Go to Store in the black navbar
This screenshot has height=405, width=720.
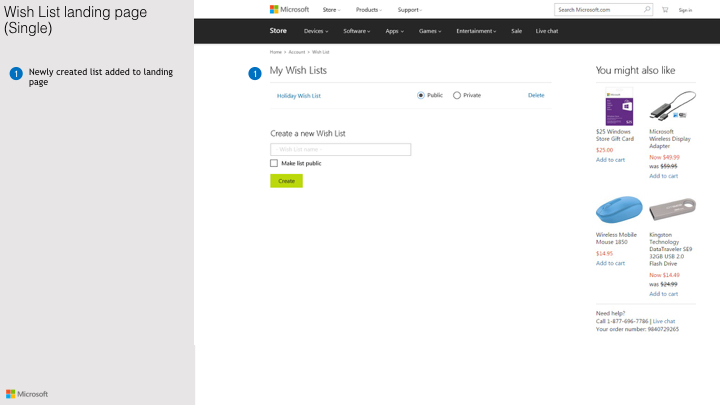278,31
